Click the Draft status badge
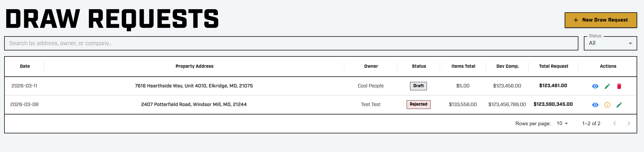The image size is (644, 152). point(418,86)
